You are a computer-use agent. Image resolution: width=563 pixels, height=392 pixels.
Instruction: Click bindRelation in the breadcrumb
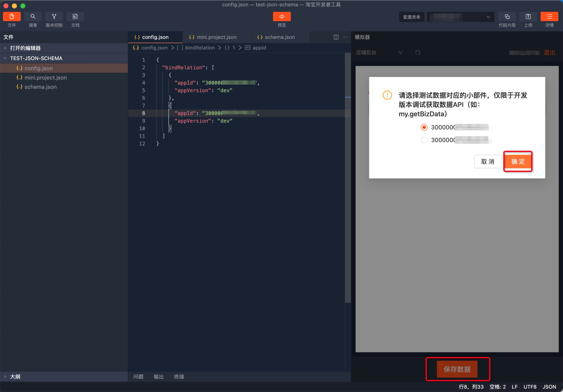[200, 48]
